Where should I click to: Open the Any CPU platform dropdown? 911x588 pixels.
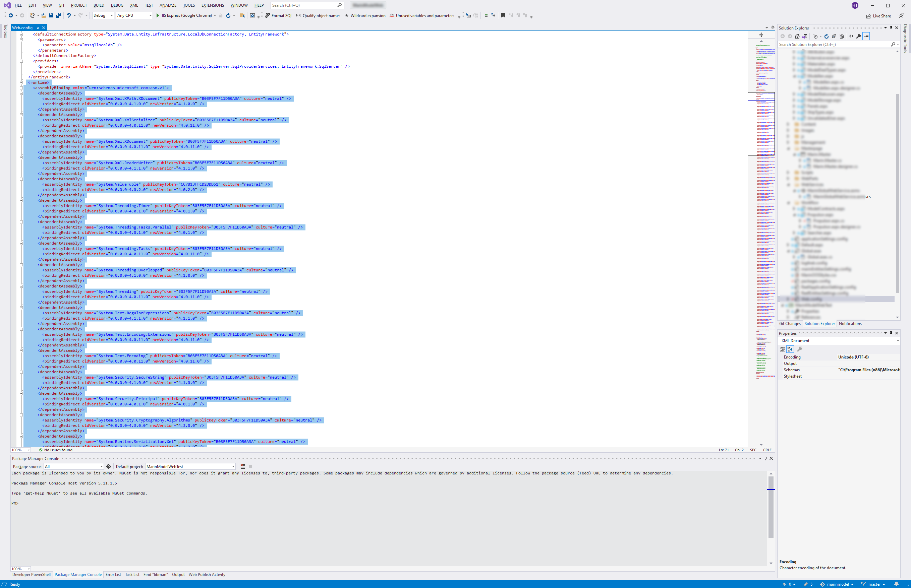pyautogui.click(x=134, y=16)
